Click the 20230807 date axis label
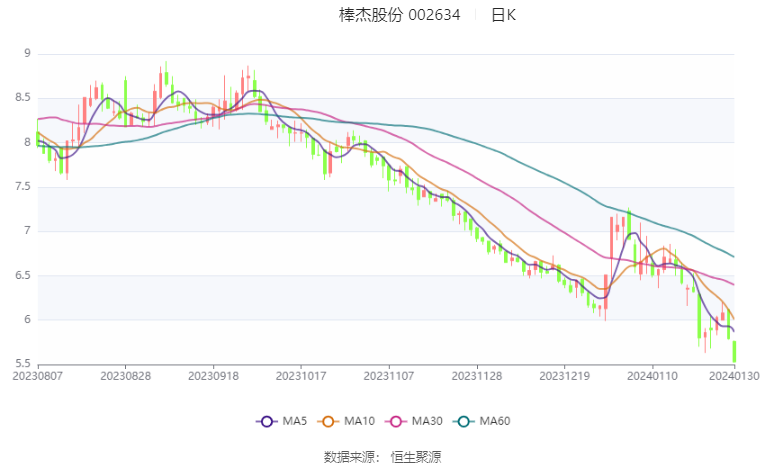Image resolution: width=765 pixels, height=465 pixels. click(x=38, y=376)
